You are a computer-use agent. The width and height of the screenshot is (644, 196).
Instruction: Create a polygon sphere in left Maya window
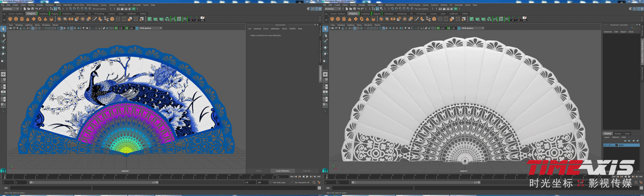10,19
